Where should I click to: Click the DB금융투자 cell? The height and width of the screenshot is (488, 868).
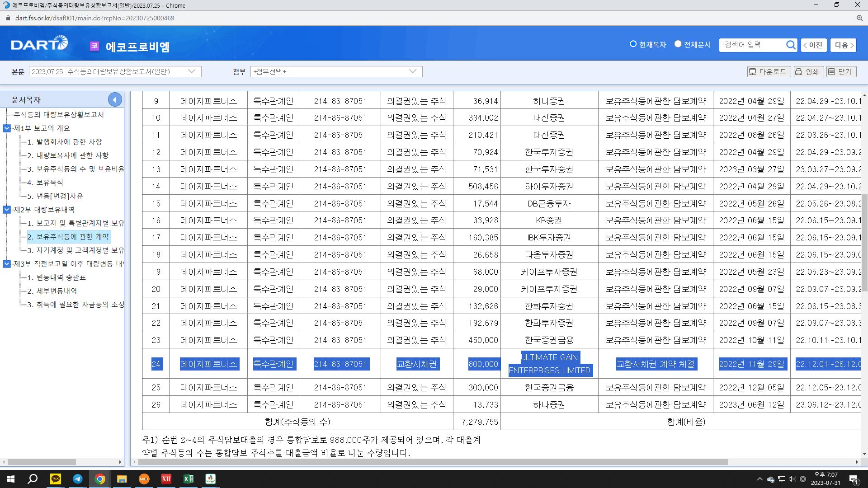549,204
